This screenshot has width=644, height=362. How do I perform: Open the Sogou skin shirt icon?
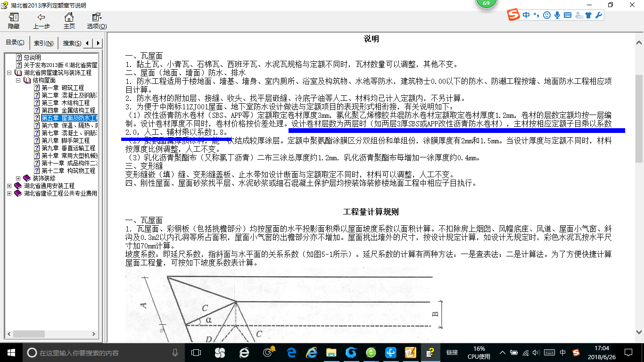[x=588, y=15]
